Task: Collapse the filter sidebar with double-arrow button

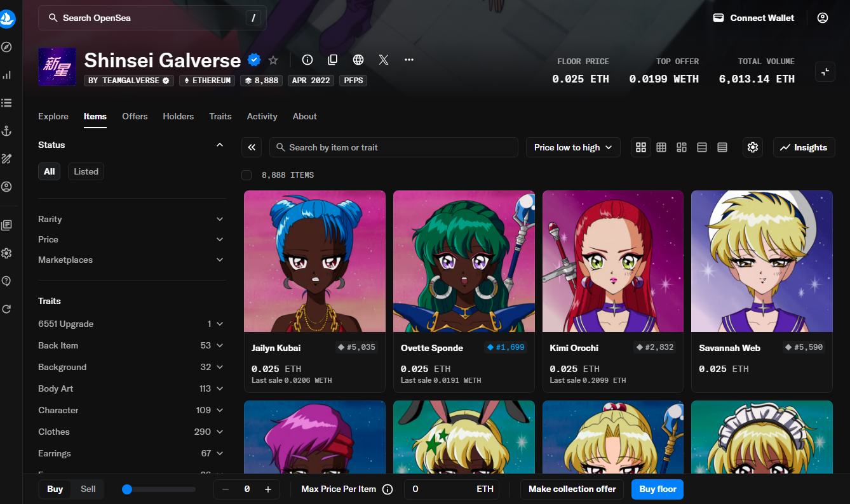Action: 252,147
